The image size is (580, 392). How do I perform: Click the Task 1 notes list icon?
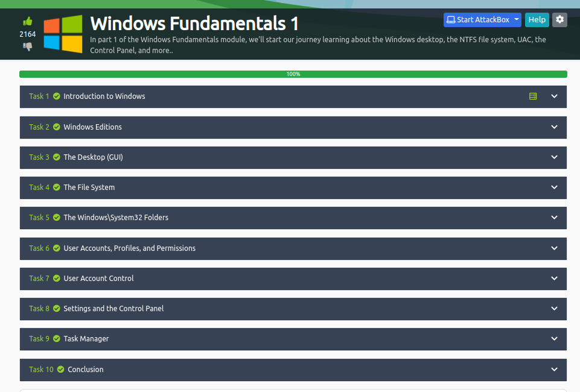[533, 96]
